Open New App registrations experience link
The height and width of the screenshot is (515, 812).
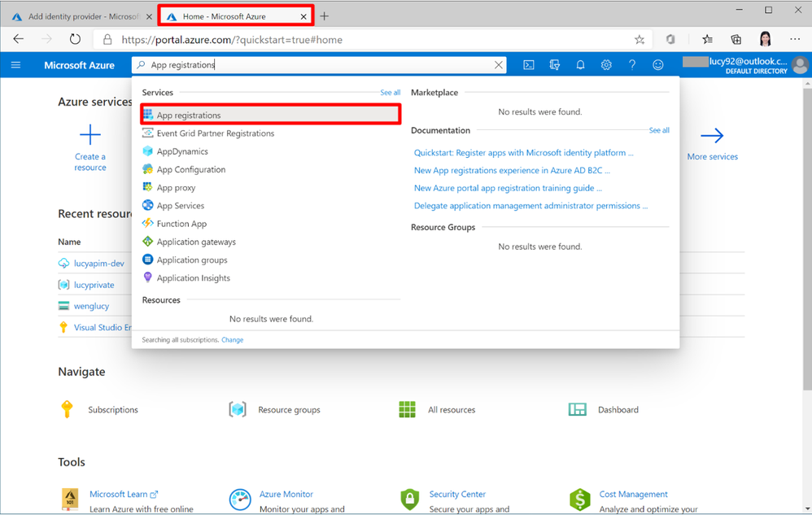pos(512,170)
